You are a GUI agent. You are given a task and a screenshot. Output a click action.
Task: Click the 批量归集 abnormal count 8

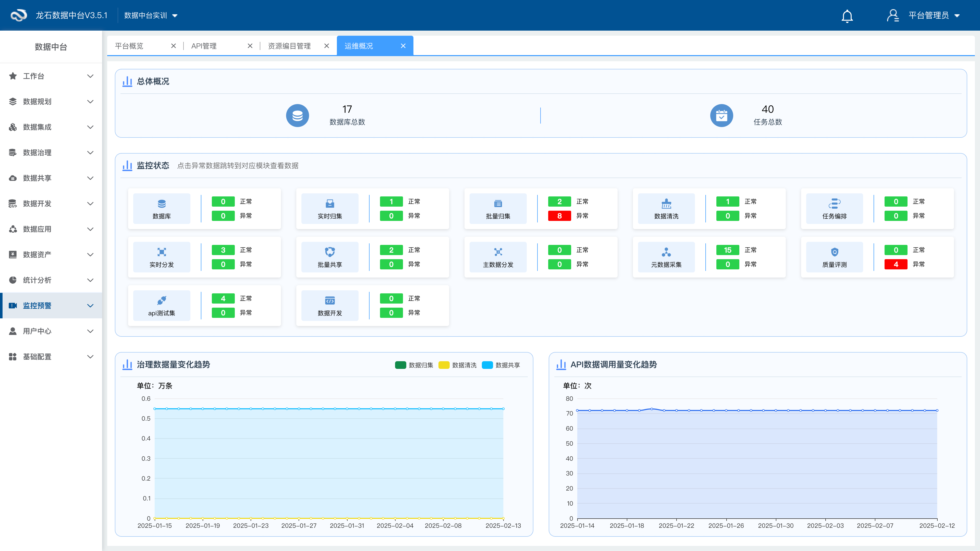(x=559, y=216)
